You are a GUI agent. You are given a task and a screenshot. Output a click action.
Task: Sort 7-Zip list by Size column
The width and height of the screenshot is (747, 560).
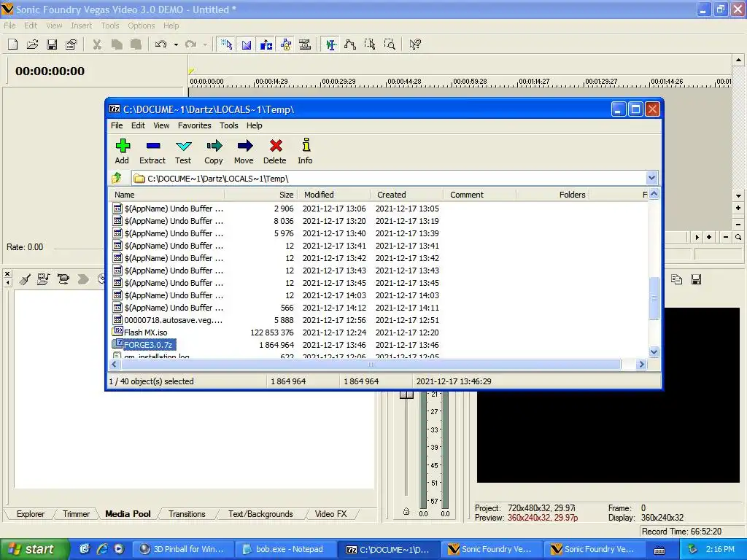click(x=261, y=195)
